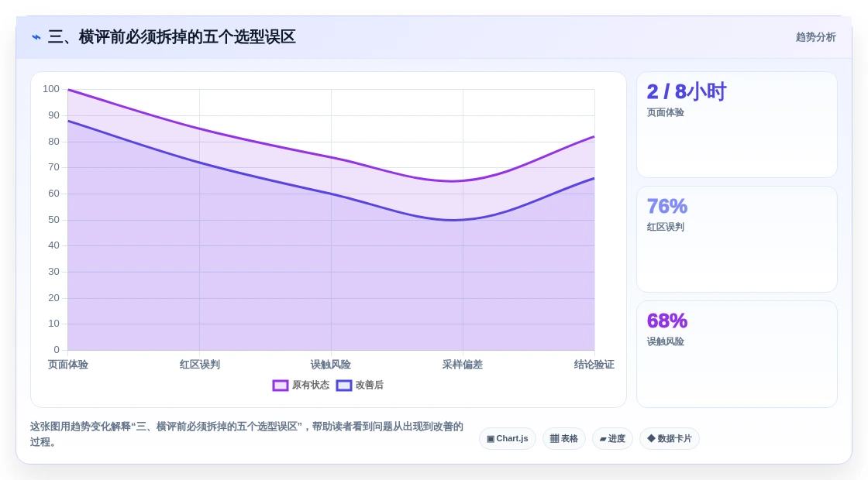Click the 改善后 legend label
Screen dimensions: 868x480
369,385
